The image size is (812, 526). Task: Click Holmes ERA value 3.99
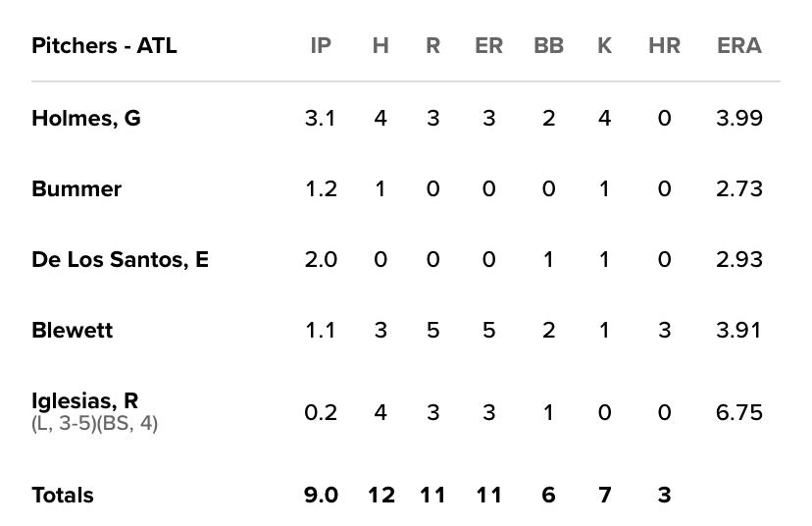coord(739,118)
